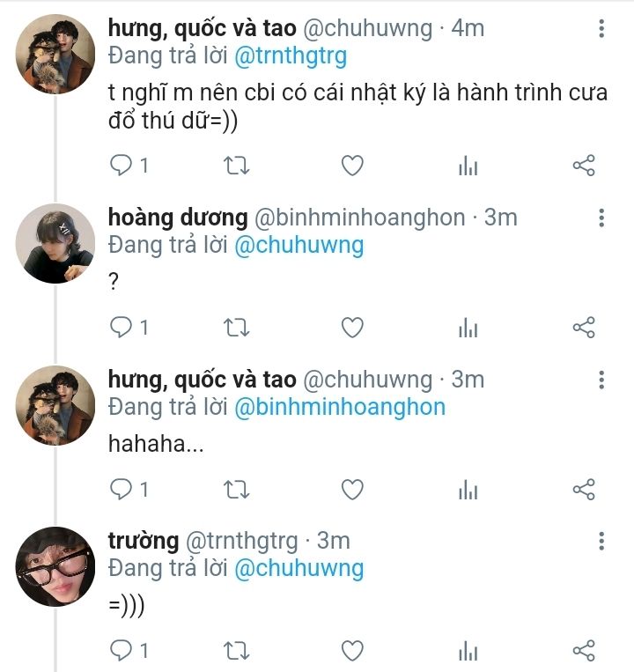Open the @binhminhoanghon mention link
Viewport: 634px width, 672px height.
pos(340,407)
